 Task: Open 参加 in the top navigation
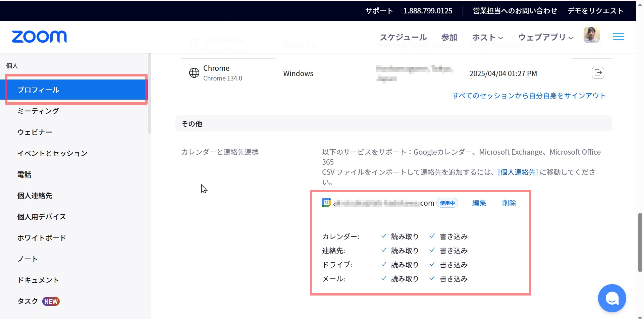click(449, 37)
